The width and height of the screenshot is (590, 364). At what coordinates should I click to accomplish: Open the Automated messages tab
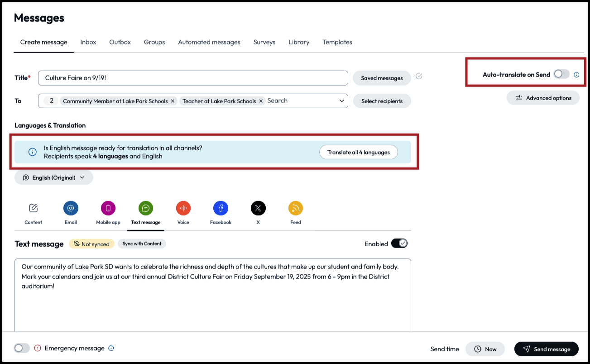209,42
